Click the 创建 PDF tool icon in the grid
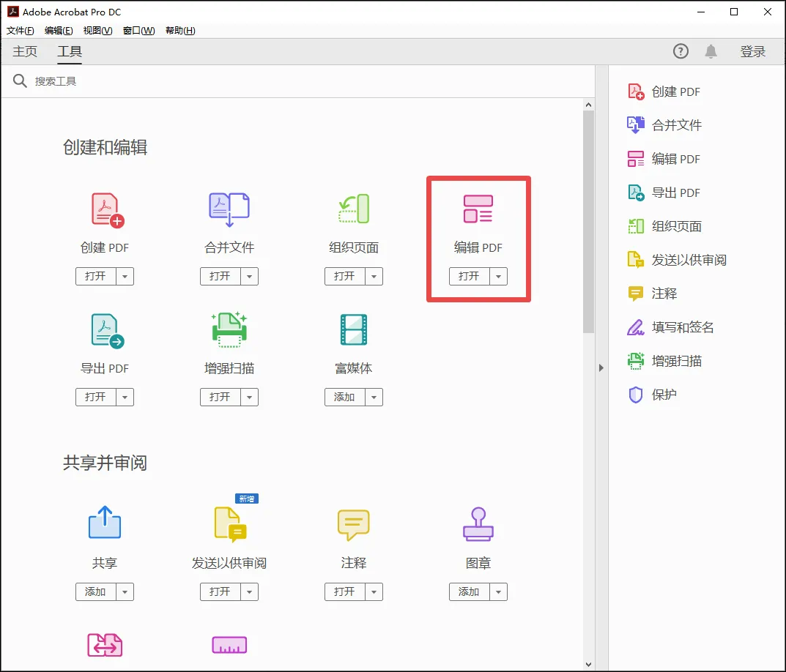The image size is (786, 672). [x=108, y=210]
